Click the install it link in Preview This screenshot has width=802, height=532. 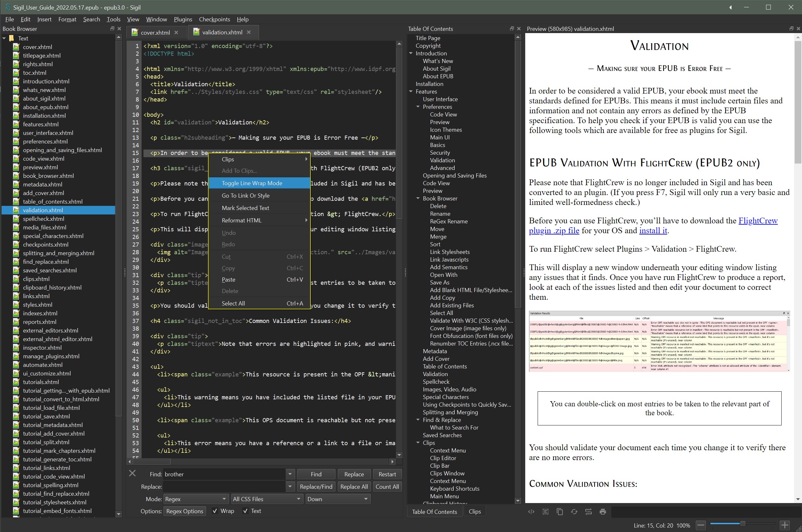[x=653, y=231]
